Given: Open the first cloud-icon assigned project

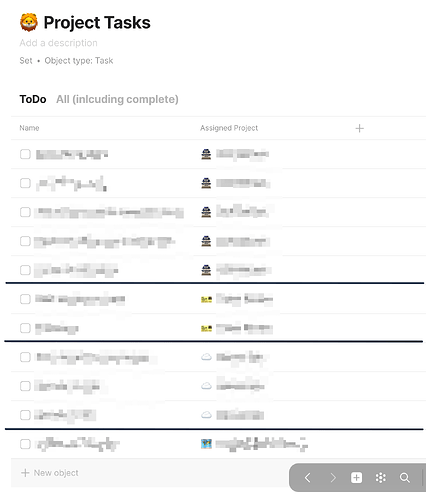Looking at the screenshot, I should click(232, 357).
